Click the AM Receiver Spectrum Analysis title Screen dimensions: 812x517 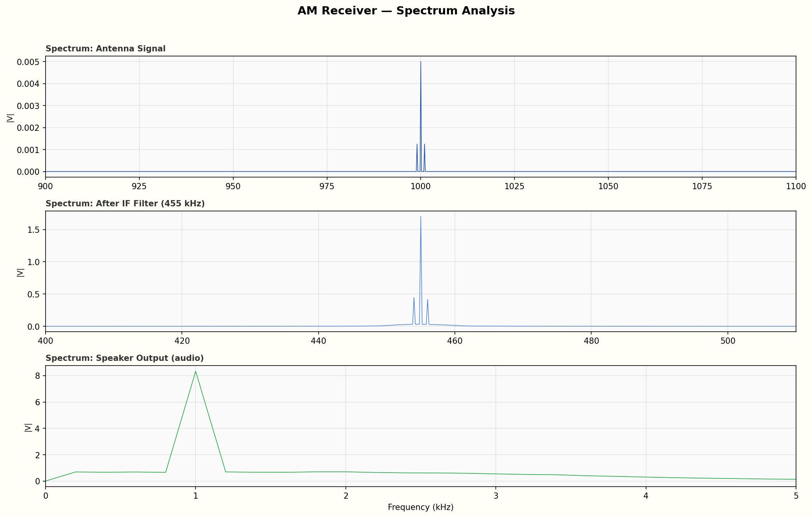(406, 11)
